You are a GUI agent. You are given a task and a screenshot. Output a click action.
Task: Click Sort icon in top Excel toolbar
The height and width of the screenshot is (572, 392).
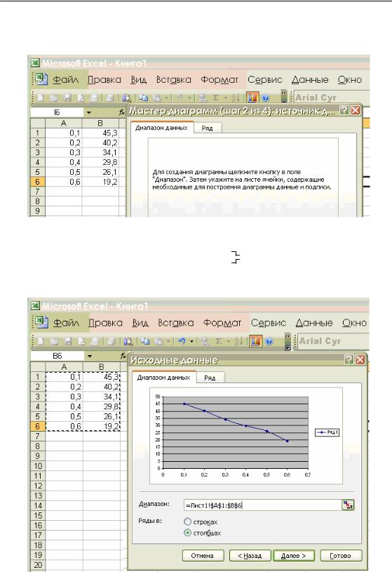[236, 98]
